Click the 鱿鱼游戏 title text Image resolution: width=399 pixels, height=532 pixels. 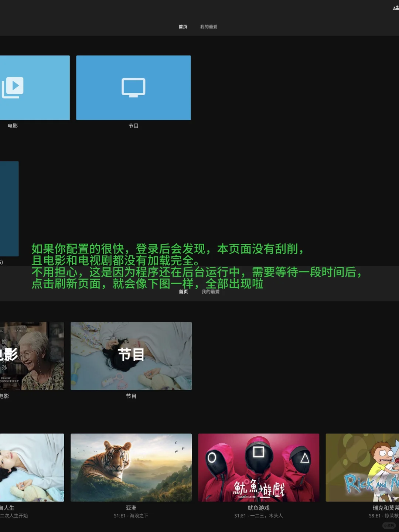click(259, 508)
